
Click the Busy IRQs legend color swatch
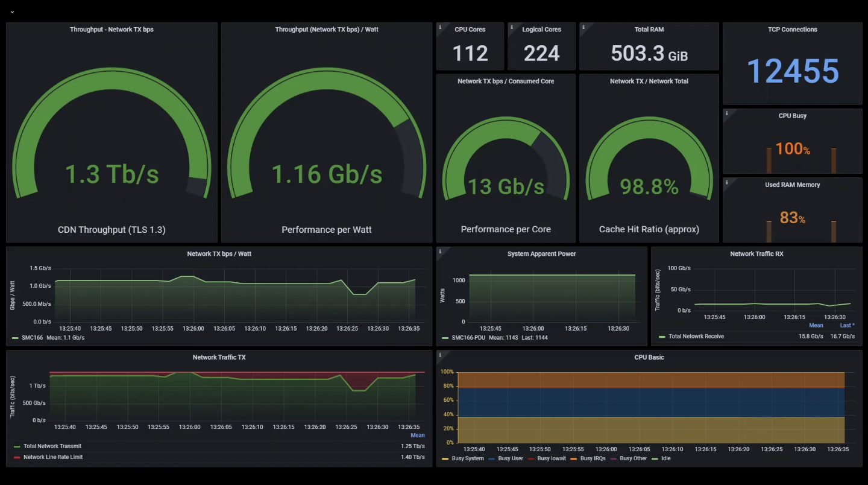(x=575, y=458)
